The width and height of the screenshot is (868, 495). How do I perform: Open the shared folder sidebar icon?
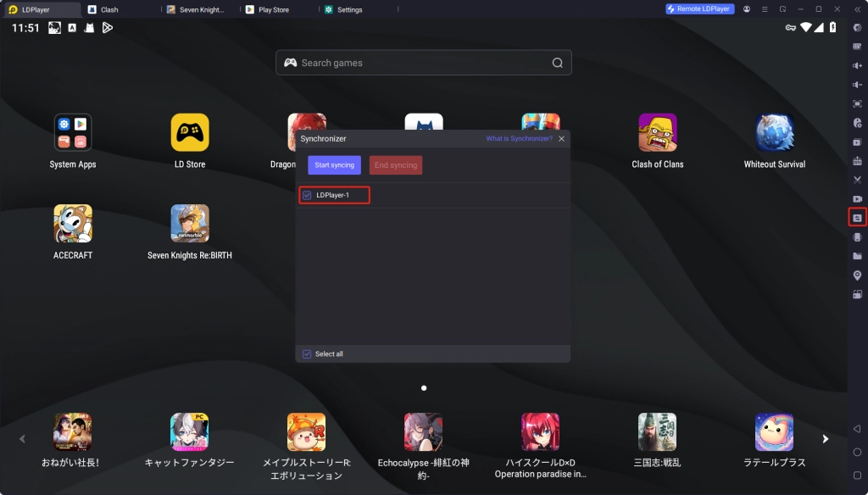coord(857,256)
